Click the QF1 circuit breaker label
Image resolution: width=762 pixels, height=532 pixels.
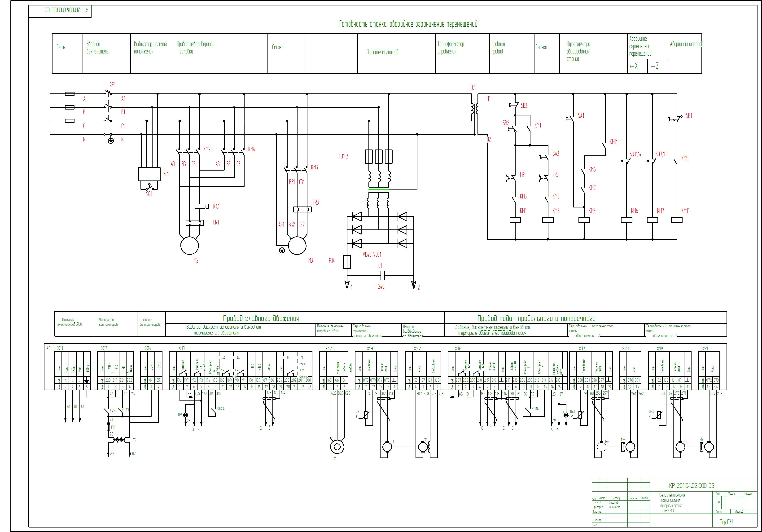[x=113, y=85]
